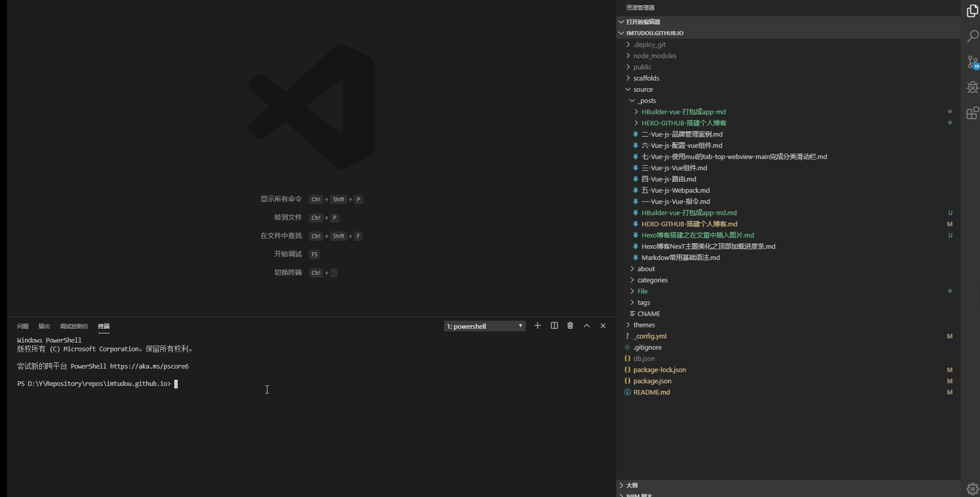Open the README.md file
The image size is (980, 497).
(x=651, y=393)
